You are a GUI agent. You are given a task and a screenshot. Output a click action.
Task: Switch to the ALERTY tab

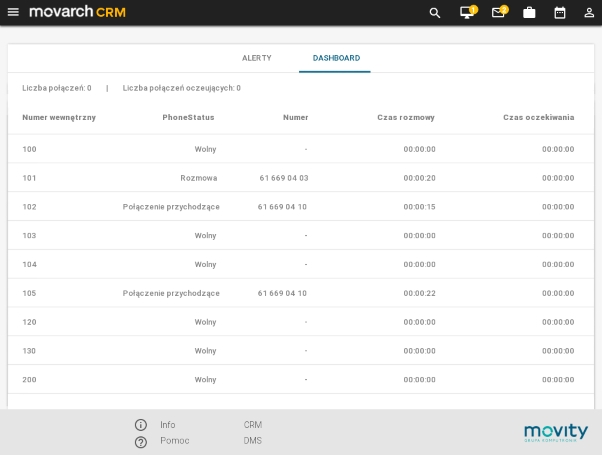pyautogui.click(x=256, y=58)
